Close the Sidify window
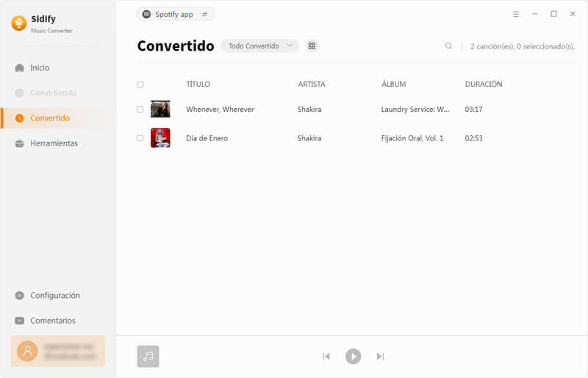Viewport: 588px width, 378px height. click(573, 14)
